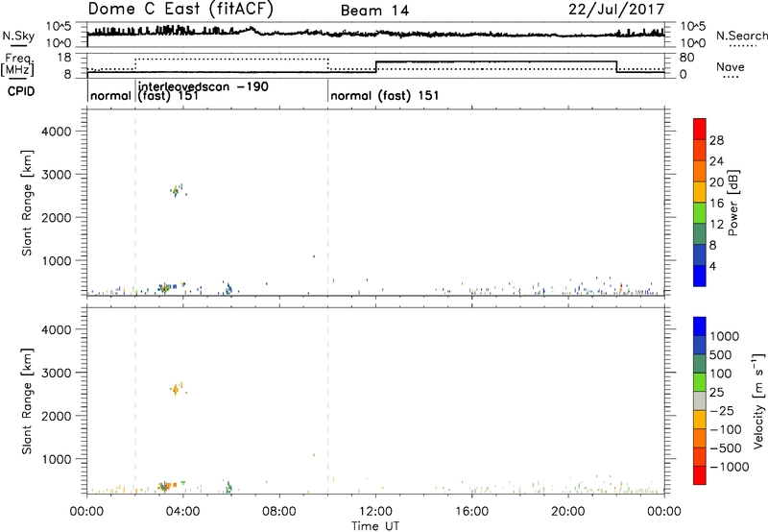Click the 04:00 time axis label
Viewport: 768px width, 532px height.
pyautogui.click(x=183, y=512)
